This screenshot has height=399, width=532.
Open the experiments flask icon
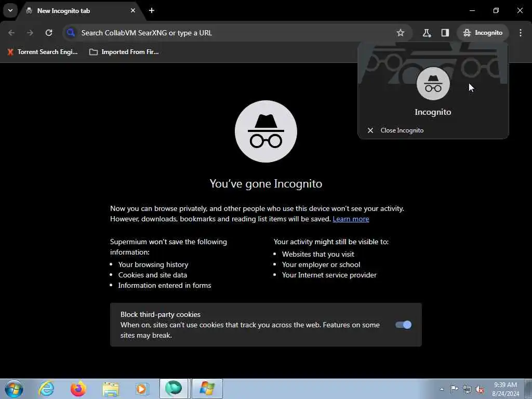point(427,33)
